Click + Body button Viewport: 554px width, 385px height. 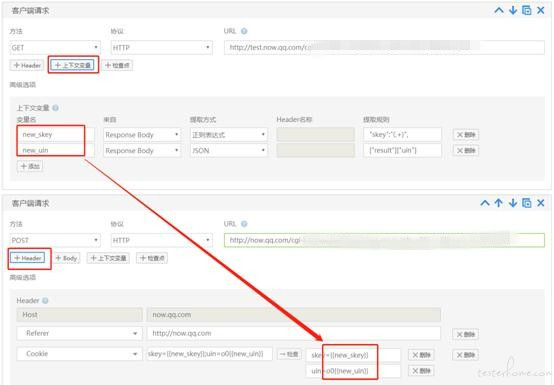tap(66, 258)
